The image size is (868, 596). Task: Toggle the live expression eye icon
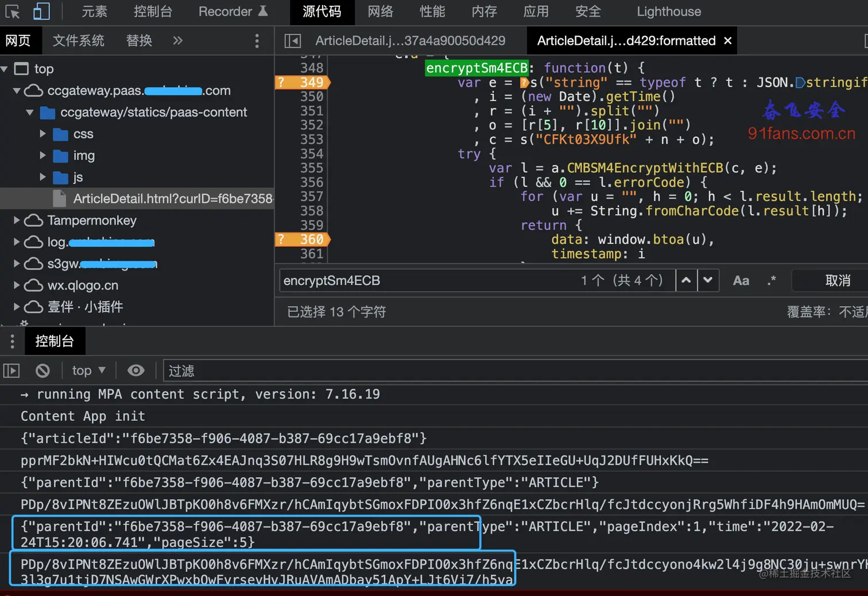[136, 371]
